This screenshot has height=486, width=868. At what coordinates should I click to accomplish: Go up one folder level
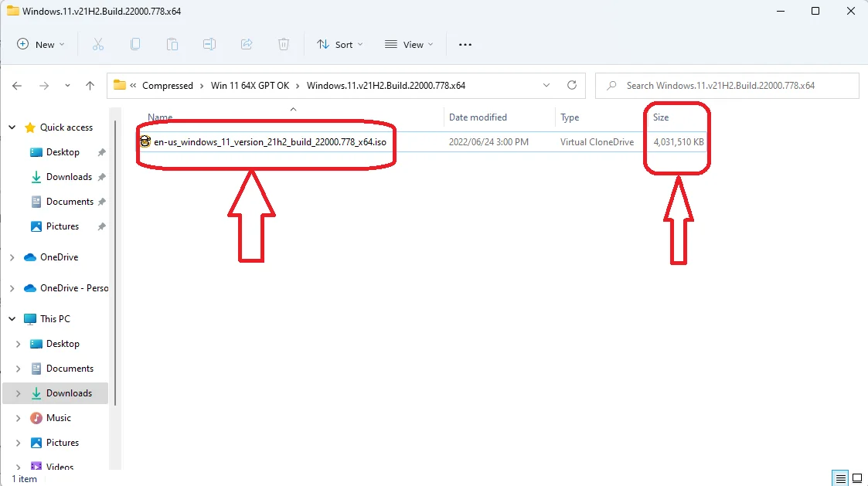coord(90,86)
